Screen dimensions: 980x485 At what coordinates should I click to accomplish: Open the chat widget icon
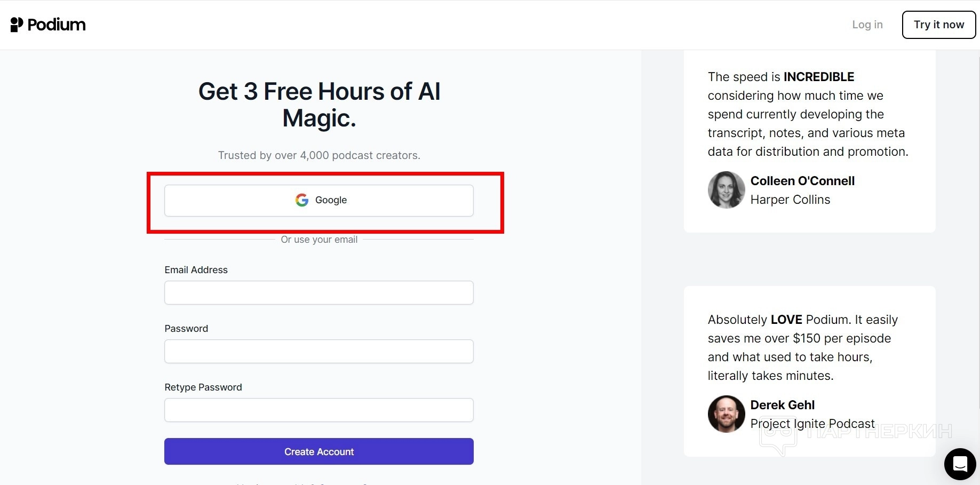point(960,464)
